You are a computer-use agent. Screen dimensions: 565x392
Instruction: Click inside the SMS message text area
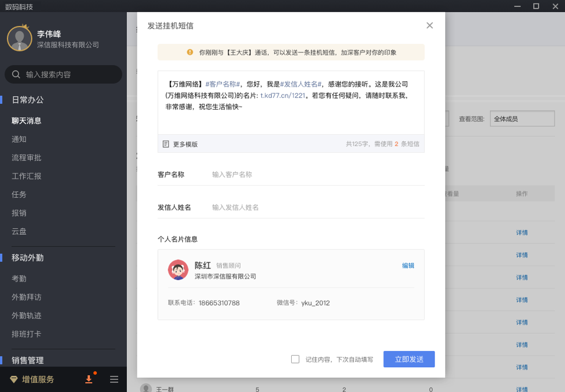click(291, 103)
